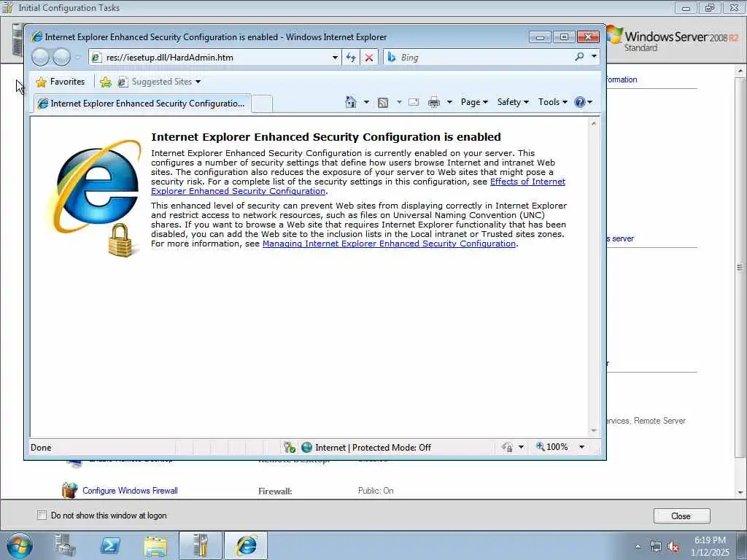Viewport: 747px width, 560px height.
Task: Click Configure Windows Firewall link
Action: (x=130, y=491)
